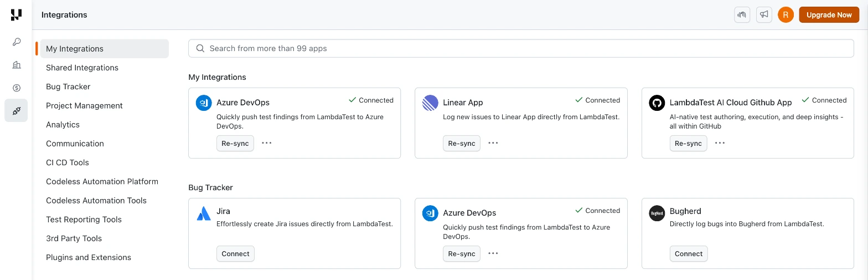This screenshot has height=280, width=868.
Task: Connect the Bugherd integration
Action: click(x=689, y=253)
